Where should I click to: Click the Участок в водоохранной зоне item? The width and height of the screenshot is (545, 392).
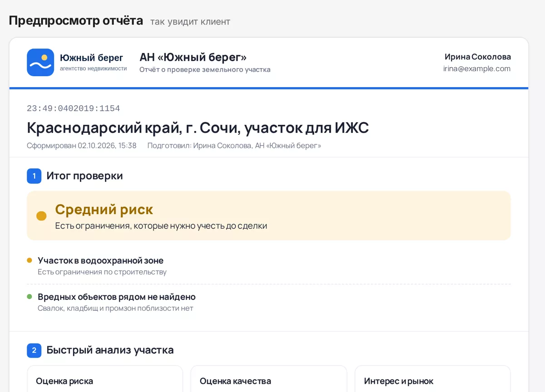point(100,260)
